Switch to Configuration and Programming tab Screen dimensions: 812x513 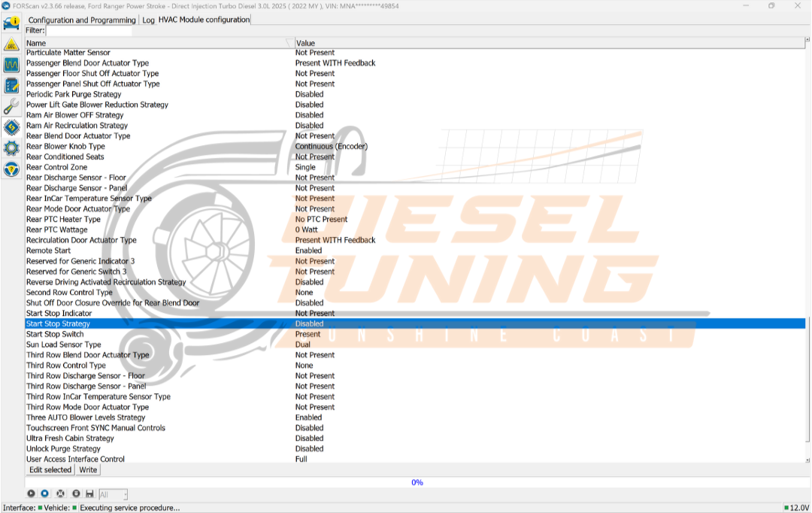82,20
